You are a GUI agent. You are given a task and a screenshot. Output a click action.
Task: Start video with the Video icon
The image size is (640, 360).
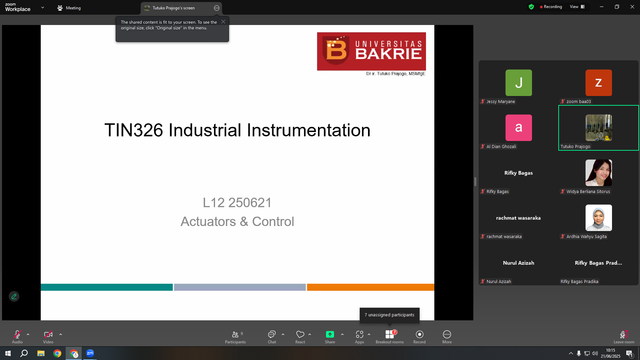(x=48, y=334)
